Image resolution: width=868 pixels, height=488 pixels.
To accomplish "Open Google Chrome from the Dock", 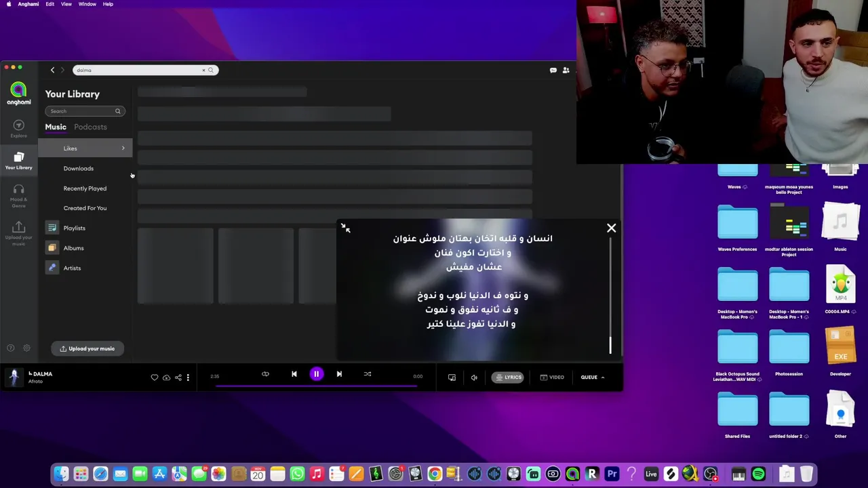I will click(x=435, y=474).
